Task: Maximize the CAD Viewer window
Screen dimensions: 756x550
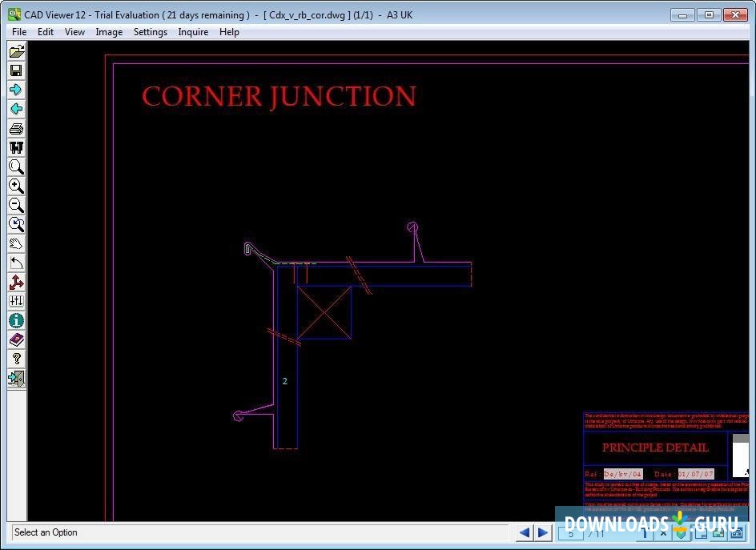Action: pyautogui.click(x=709, y=15)
